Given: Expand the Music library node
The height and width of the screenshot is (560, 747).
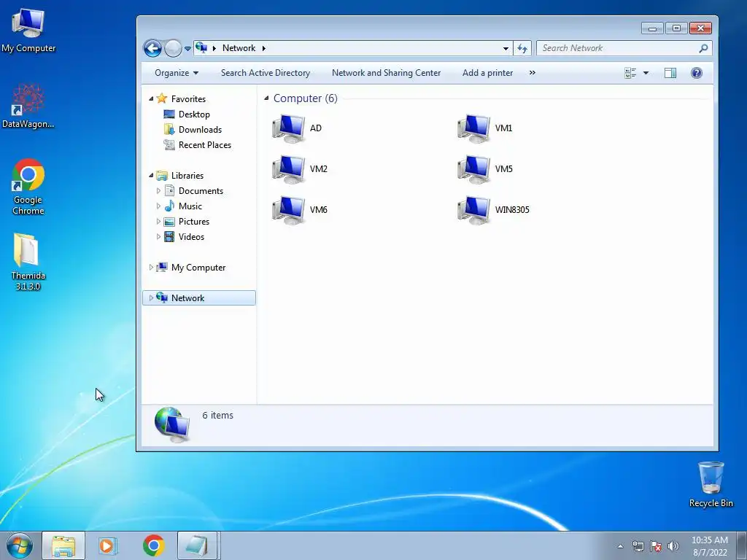Looking at the screenshot, I should coord(158,206).
